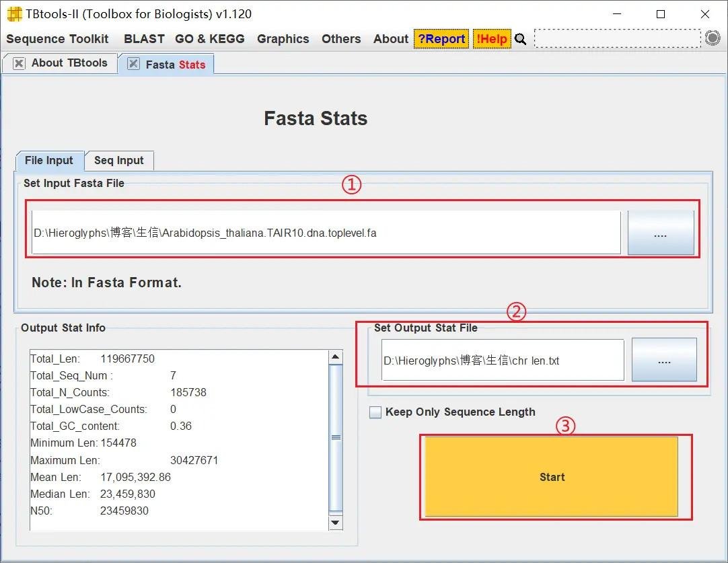
Task: Click the ?Report button
Action: click(x=441, y=39)
